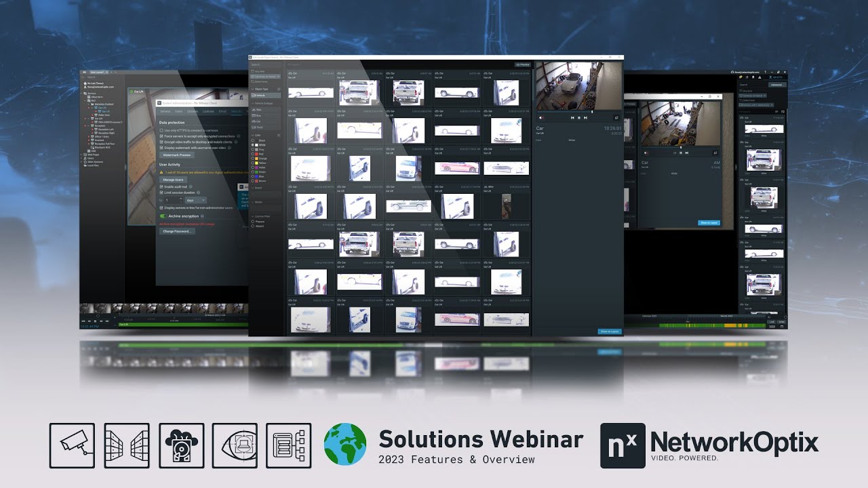Expand the Model filter section
The width and height of the screenshot is (868, 488).
tap(252, 202)
